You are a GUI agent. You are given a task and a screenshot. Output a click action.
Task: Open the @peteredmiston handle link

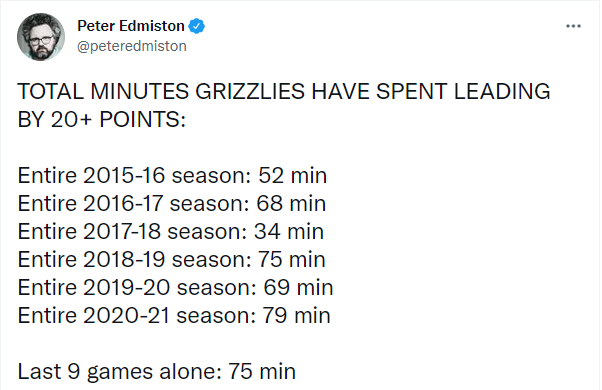132,46
